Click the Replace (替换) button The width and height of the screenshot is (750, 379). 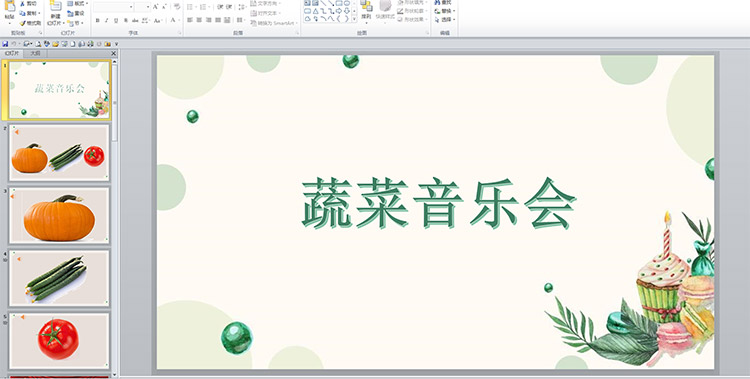pos(445,11)
